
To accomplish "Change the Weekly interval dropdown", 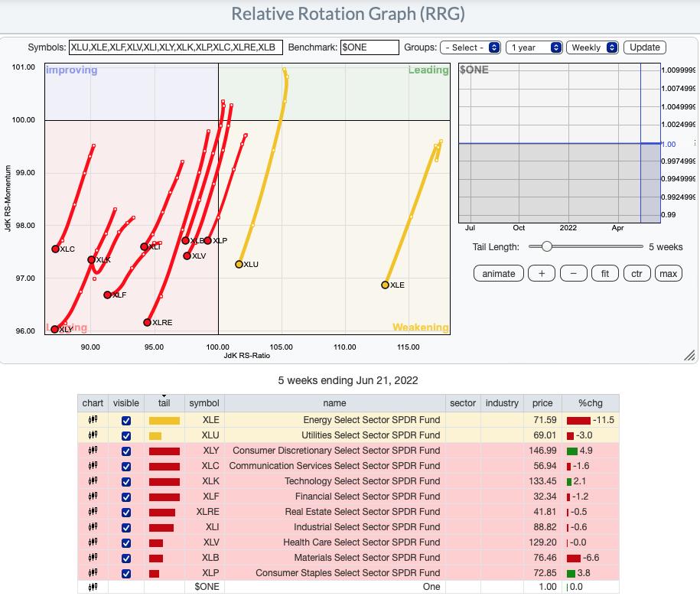I will pos(592,47).
